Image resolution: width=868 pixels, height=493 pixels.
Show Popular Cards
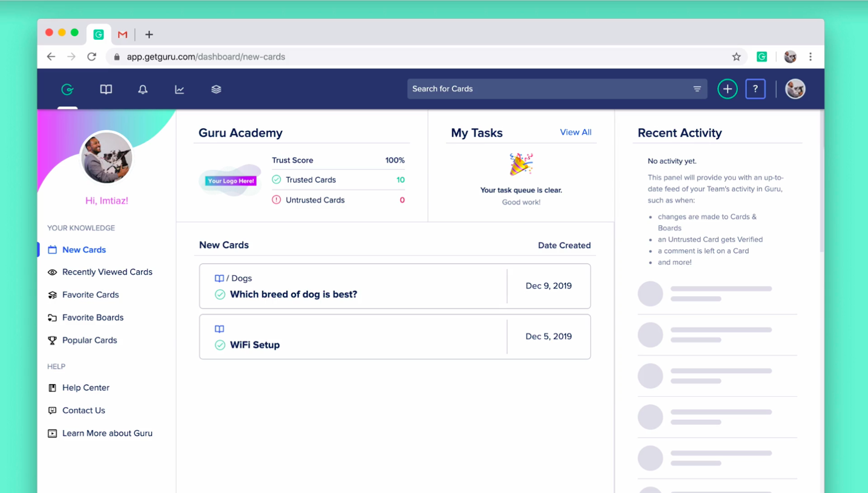(x=90, y=341)
